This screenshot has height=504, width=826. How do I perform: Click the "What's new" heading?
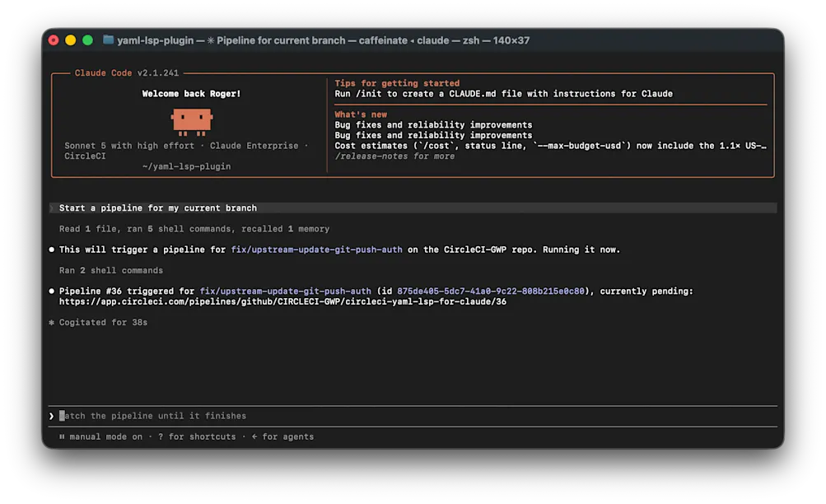[361, 114]
